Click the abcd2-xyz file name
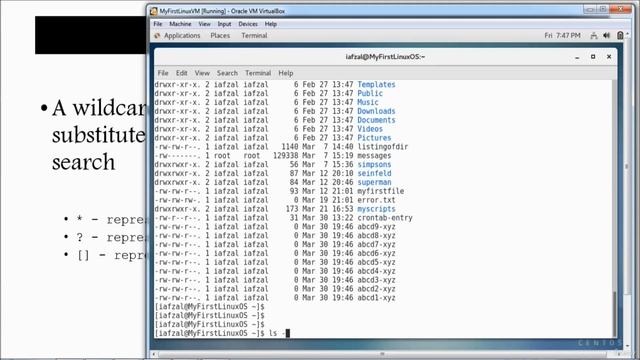640x360 pixels. pyautogui.click(x=376, y=289)
